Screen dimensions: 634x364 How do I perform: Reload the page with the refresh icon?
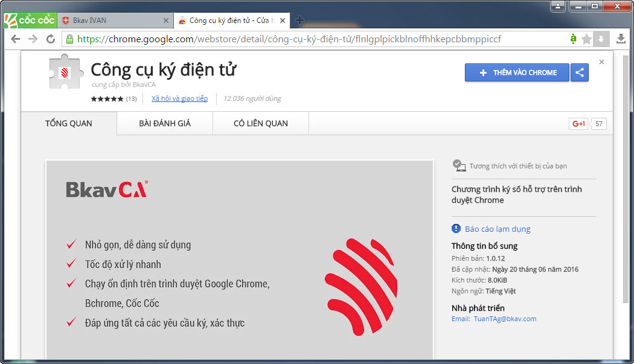coord(51,39)
